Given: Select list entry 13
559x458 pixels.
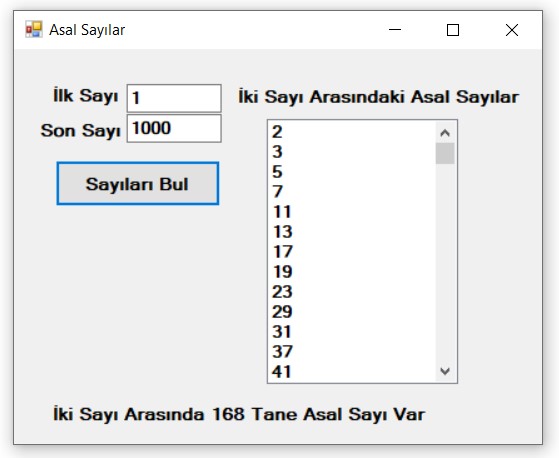Looking at the screenshot, I should tap(352, 232).
